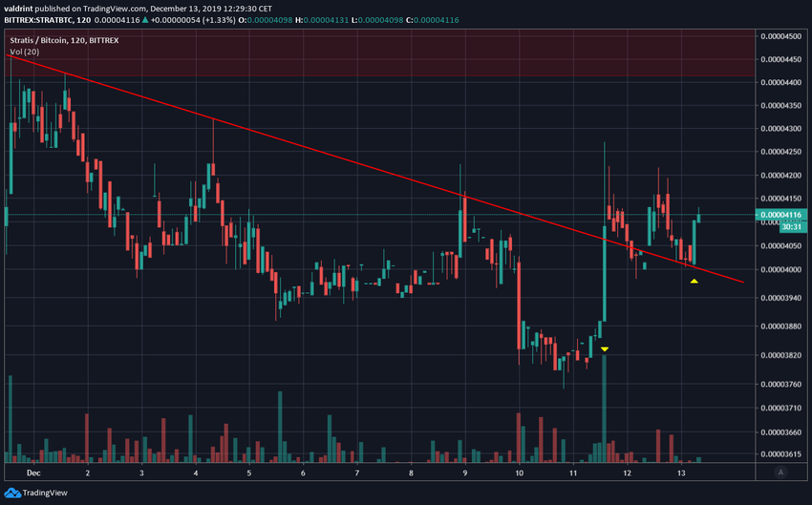
Task: Click price axis label 0.00004500
Action: [780, 36]
